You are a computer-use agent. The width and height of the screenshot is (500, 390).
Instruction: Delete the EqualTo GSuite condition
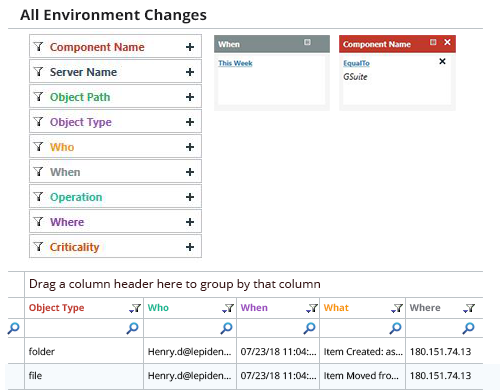[442, 61]
